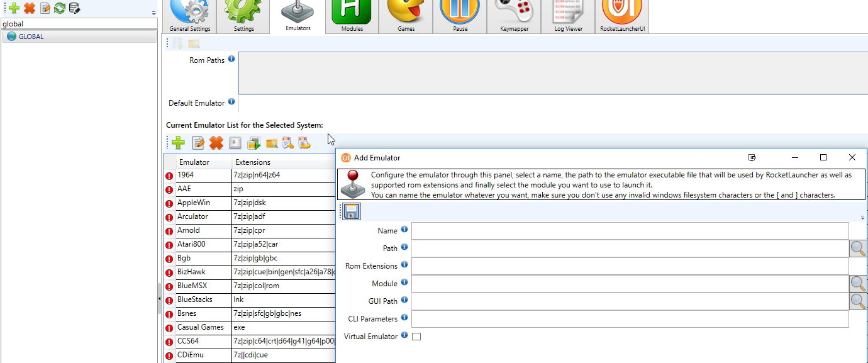Click the green refresh arrows in systems toolbar
Image resolution: width=868 pixels, height=363 pixels.
click(60, 8)
